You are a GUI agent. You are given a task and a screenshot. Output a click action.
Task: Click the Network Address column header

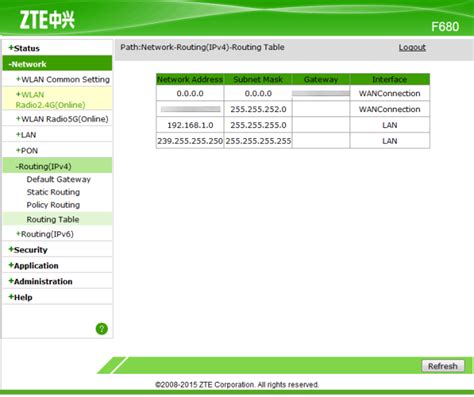(190, 79)
